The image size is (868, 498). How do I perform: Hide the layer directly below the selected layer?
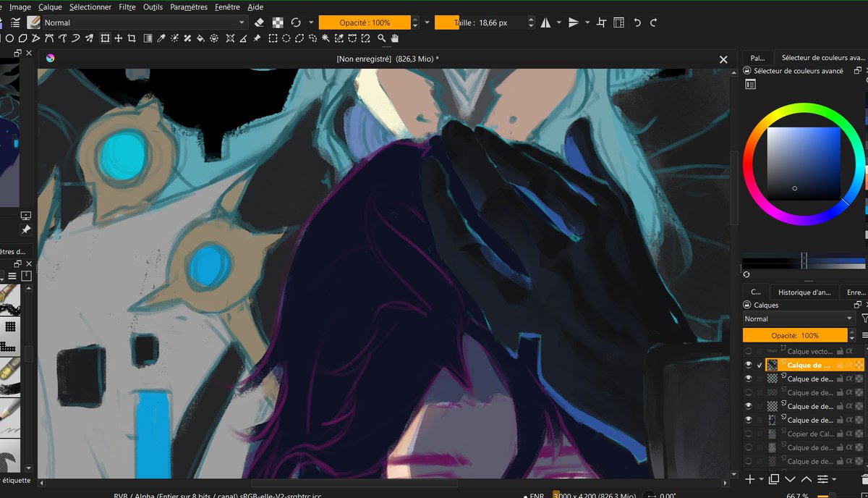point(748,379)
